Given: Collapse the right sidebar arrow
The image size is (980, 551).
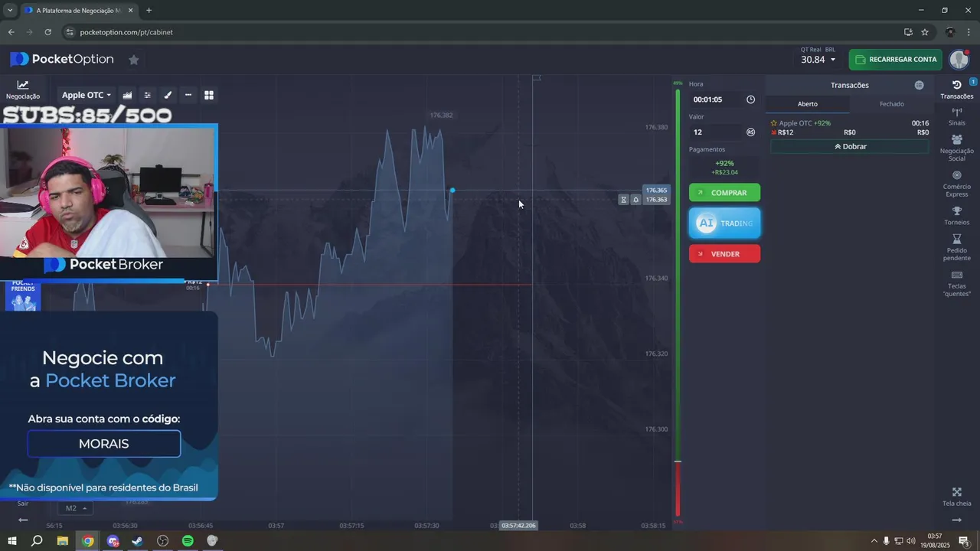Looking at the screenshot, I should point(956,520).
